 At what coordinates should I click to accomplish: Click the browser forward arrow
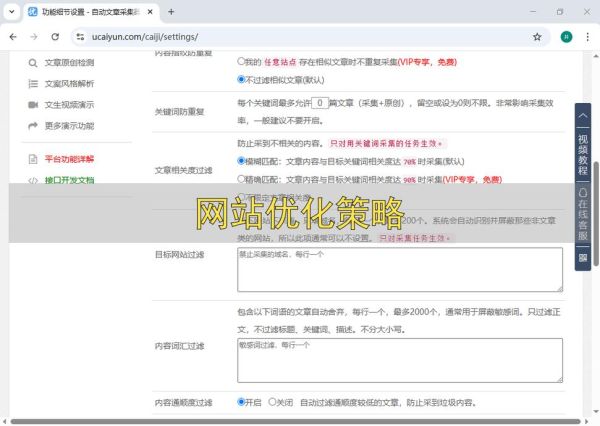coord(34,37)
